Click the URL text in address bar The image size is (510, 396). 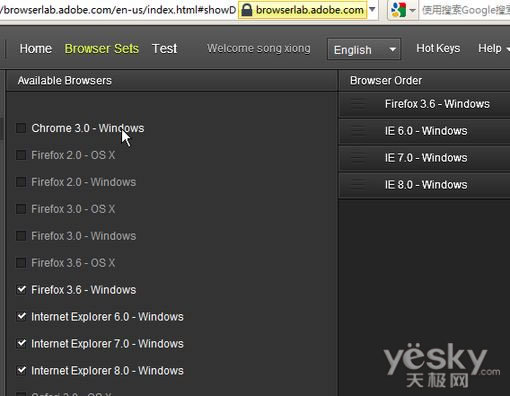coord(118,10)
